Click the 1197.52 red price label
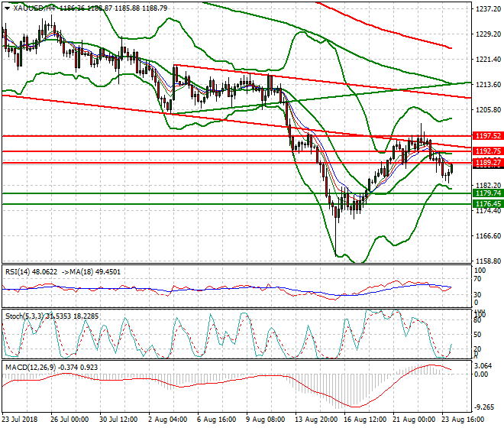The height and width of the screenshot is (428, 504). click(x=488, y=136)
